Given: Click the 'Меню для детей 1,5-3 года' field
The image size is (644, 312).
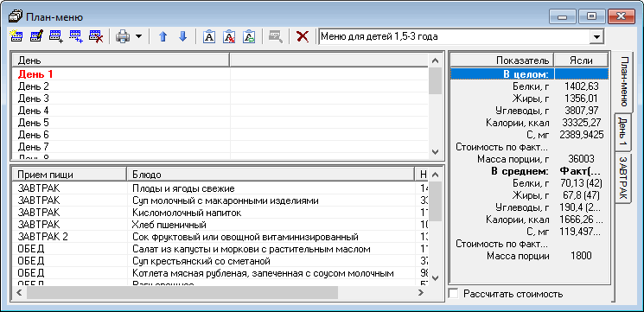Looking at the screenshot, I should pos(454,36).
